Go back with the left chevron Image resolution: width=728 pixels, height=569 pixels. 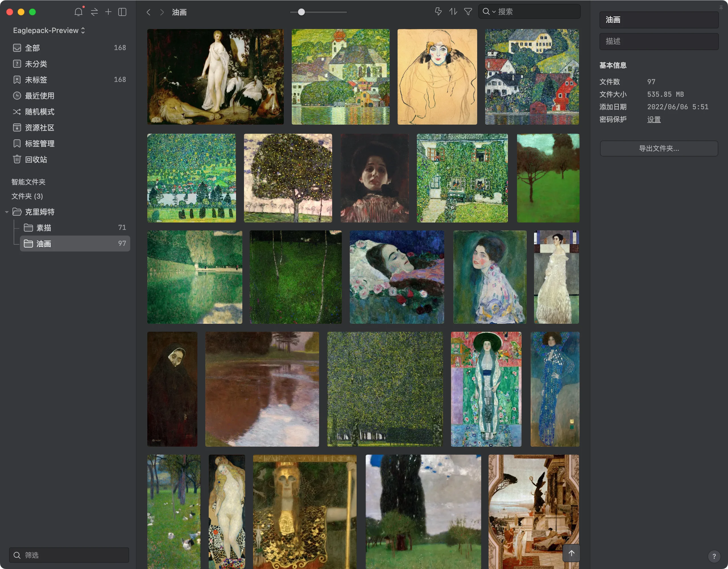(149, 12)
